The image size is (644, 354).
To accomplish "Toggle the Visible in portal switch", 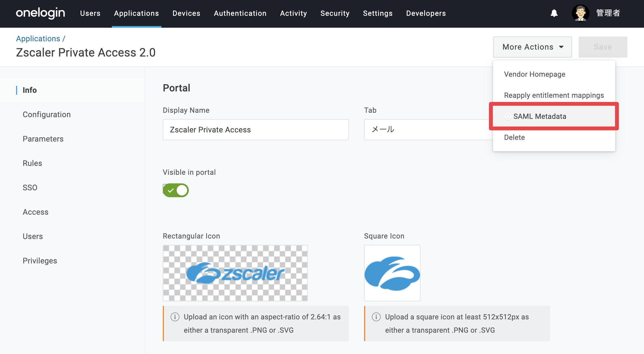I will (176, 190).
